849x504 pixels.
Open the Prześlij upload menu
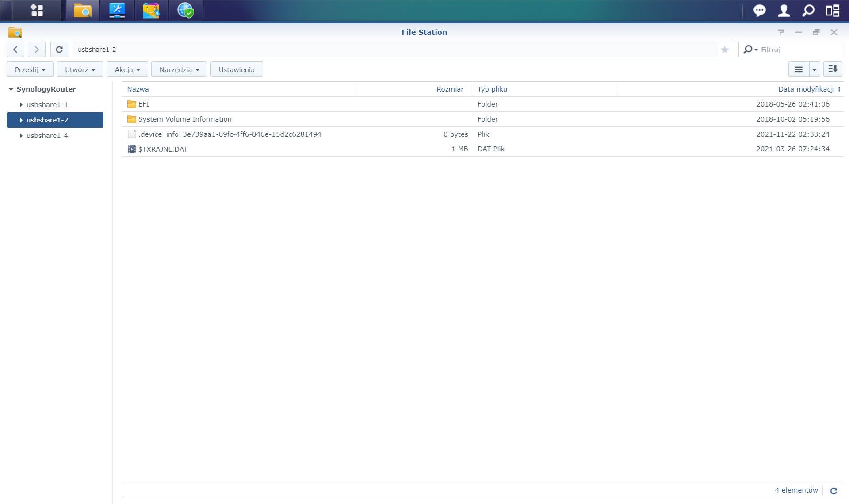(30, 69)
